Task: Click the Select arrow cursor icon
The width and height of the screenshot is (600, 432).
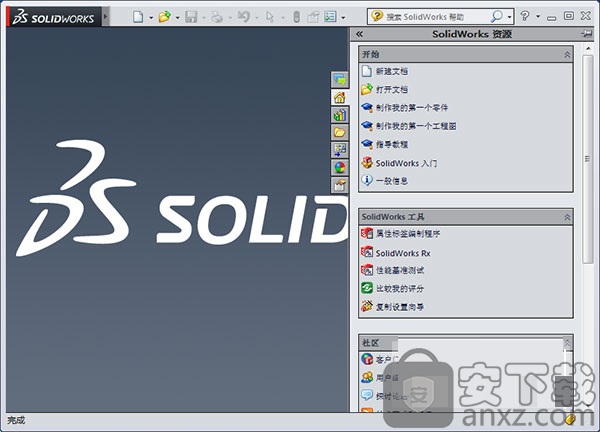Action: [270, 17]
